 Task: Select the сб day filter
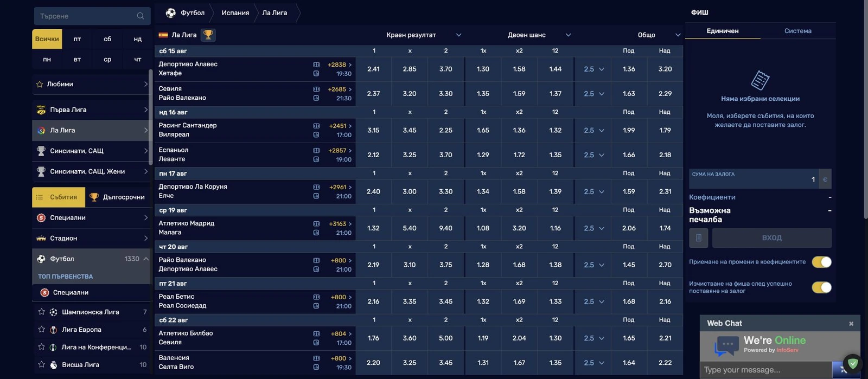pyautogui.click(x=107, y=39)
